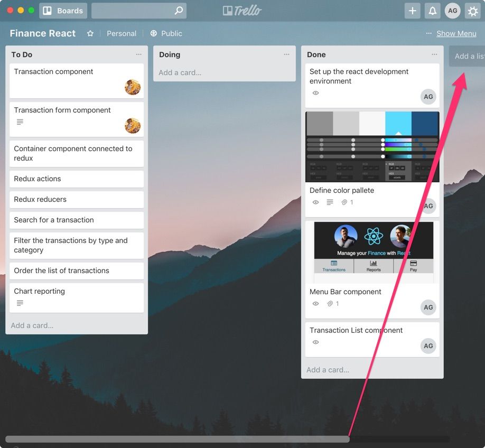Open Container component connected to redux card
The width and height of the screenshot is (485, 448).
[77, 154]
